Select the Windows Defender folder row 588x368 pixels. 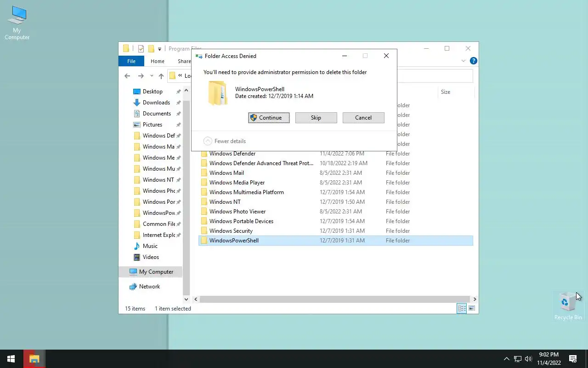coord(336,154)
